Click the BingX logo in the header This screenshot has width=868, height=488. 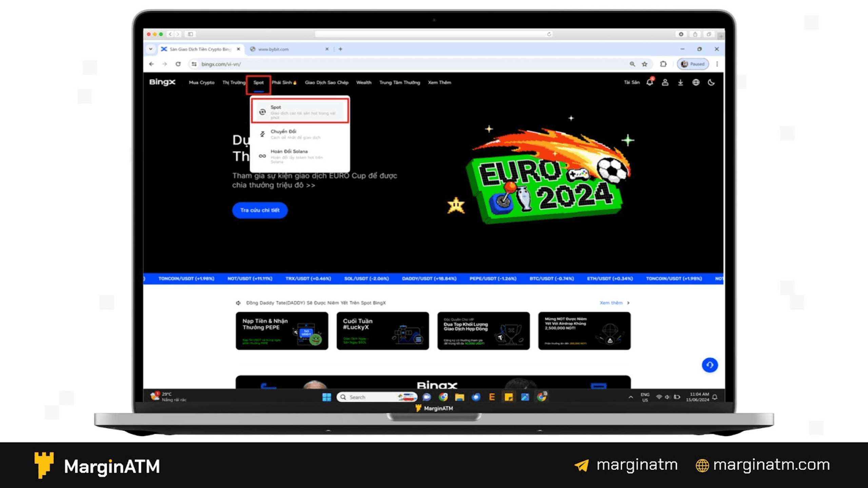coord(162,82)
